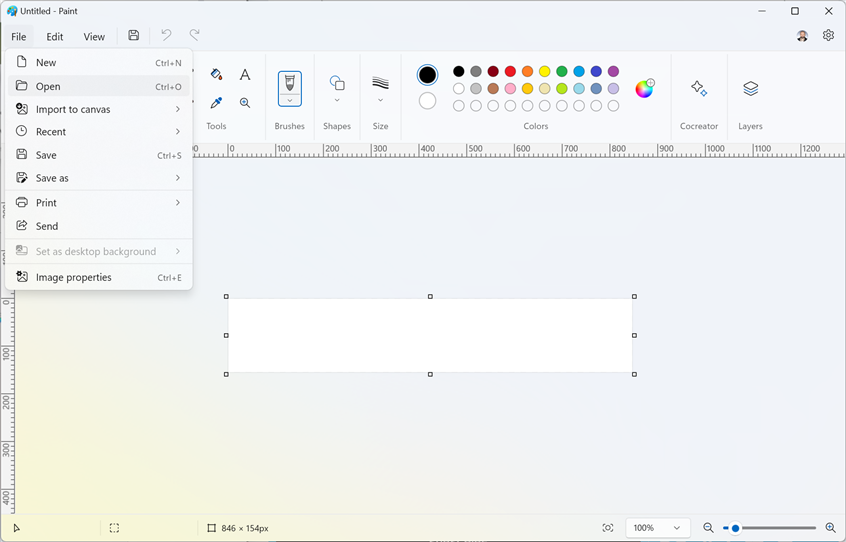
Task: Open Paint settings gear
Action: pyautogui.click(x=828, y=36)
